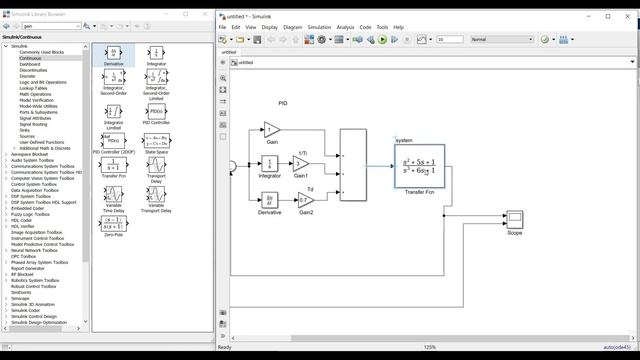Select Math Operations library in tree
This screenshot has height=360, width=640.
(36, 94)
